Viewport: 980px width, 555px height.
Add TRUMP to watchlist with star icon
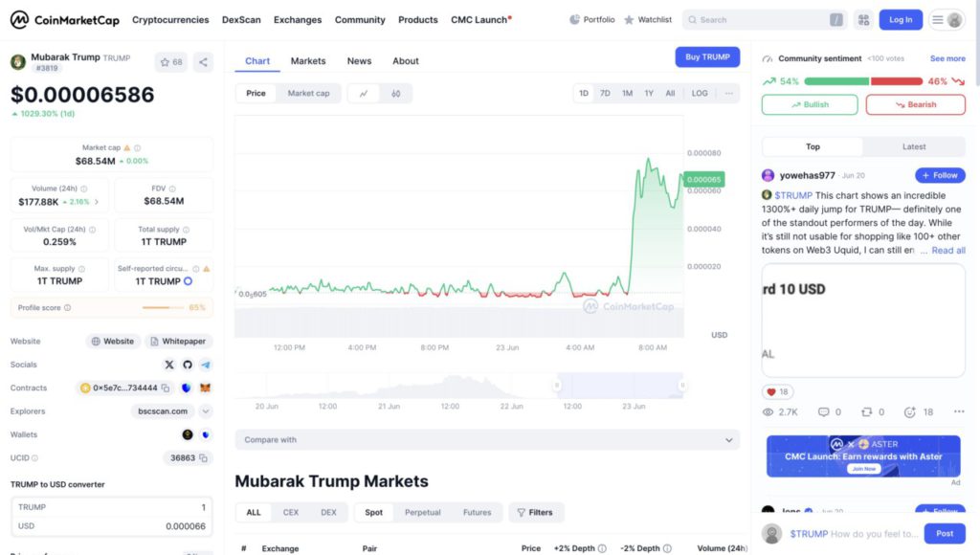point(171,62)
